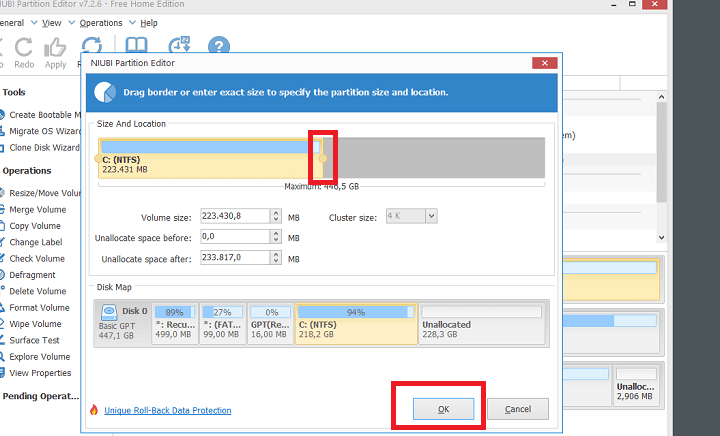Choose Format Volume operation
The height and width of the screenshot is (436, 720).
pos(39,308)
